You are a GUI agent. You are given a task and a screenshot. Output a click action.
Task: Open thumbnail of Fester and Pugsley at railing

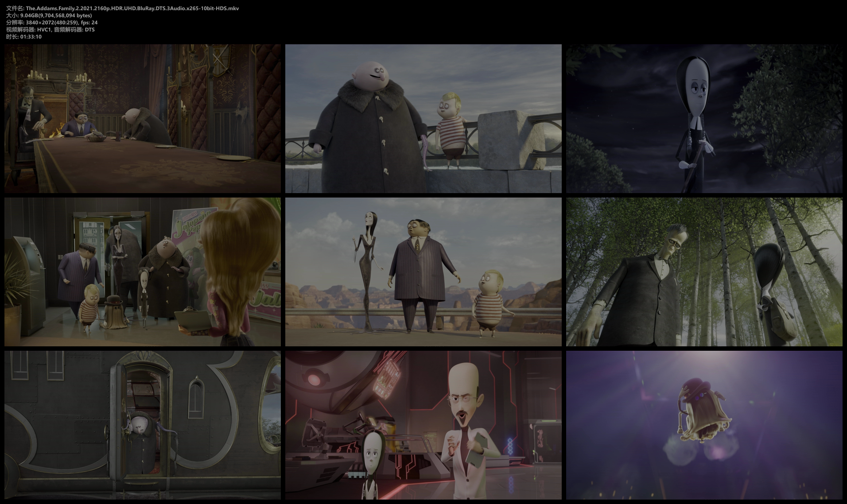423,119
